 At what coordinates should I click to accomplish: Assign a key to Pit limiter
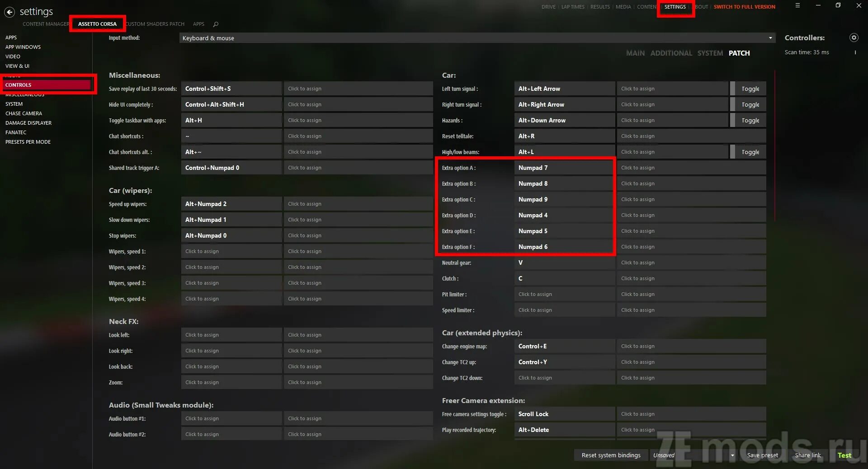[565, 294]
